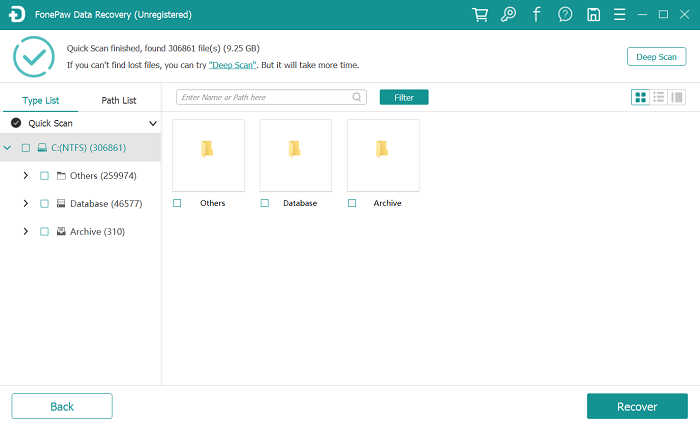Click the Archive icon in tree
This screenshot has width=700, height=430.
click(61, 231)
